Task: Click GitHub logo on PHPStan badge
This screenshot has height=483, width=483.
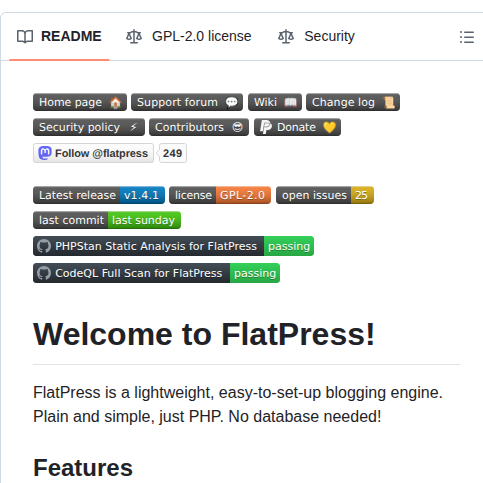Action: (x=44, y=246)
